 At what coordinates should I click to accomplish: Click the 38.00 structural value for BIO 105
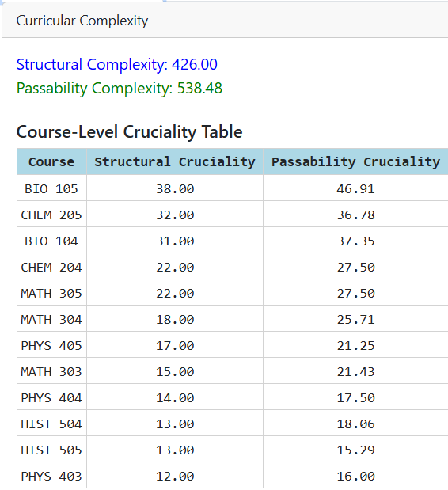[175, 189]
